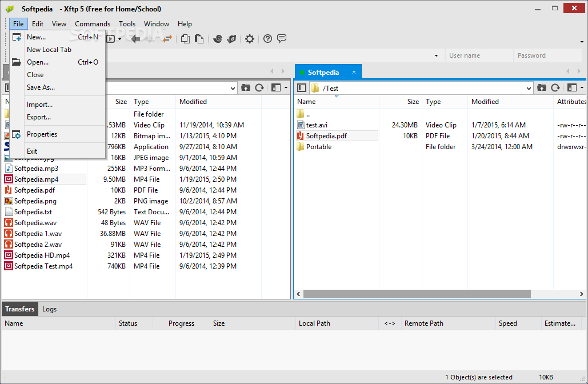Click the play-box toolbar icon
588x384 pixels.
[111, 39]
